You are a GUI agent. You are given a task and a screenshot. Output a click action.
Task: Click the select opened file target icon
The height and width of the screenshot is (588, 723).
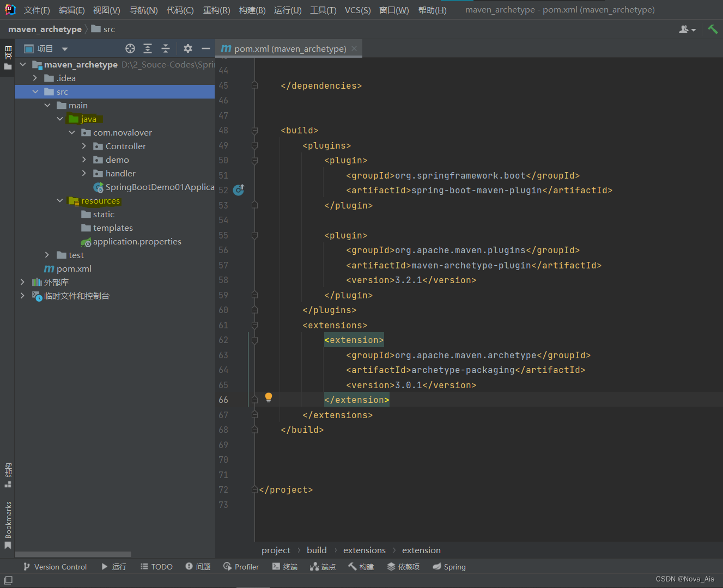pos(130,48)
